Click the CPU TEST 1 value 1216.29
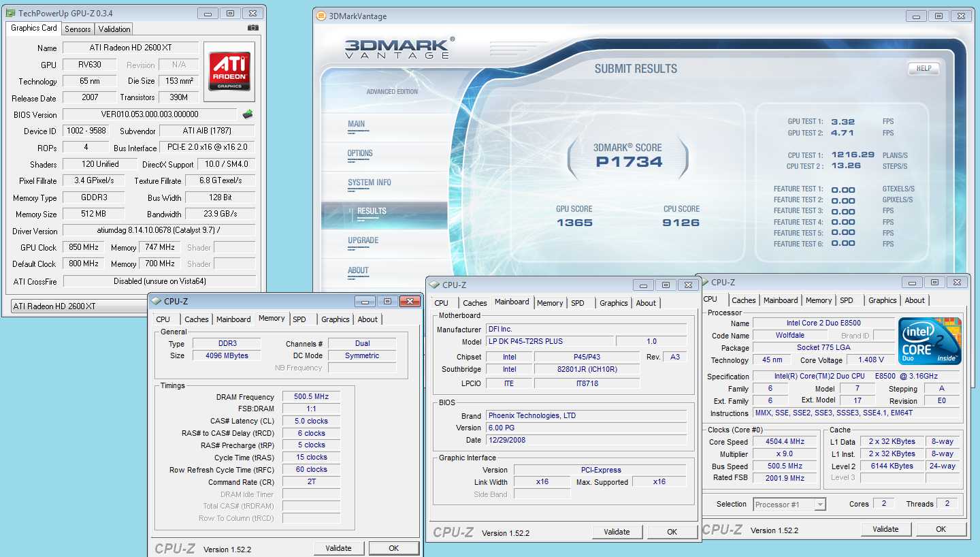The width and height of the screenshot is (980, 557). tap(852, 155)
